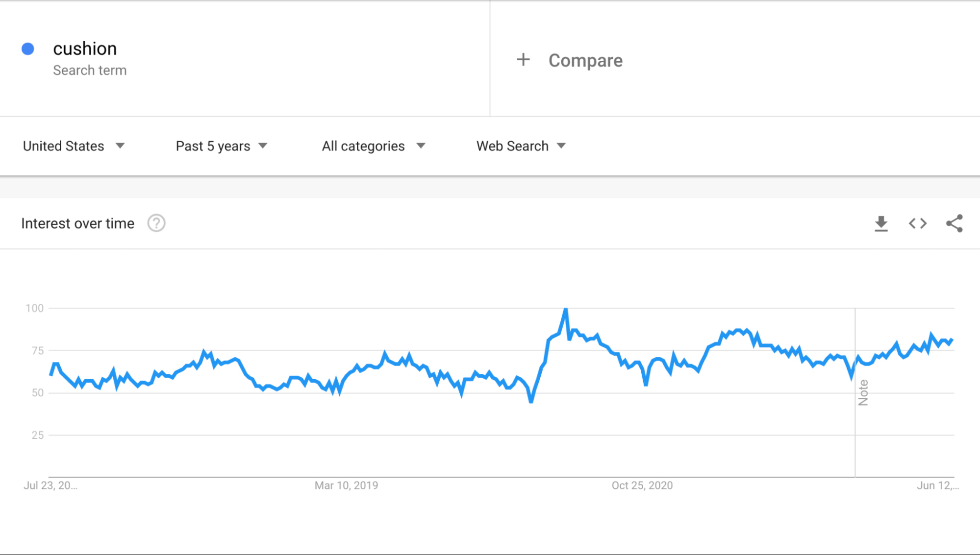The height and width of the screenshot is (555, 980).
Task: Click the Compare button
Action: click(585, 60)
